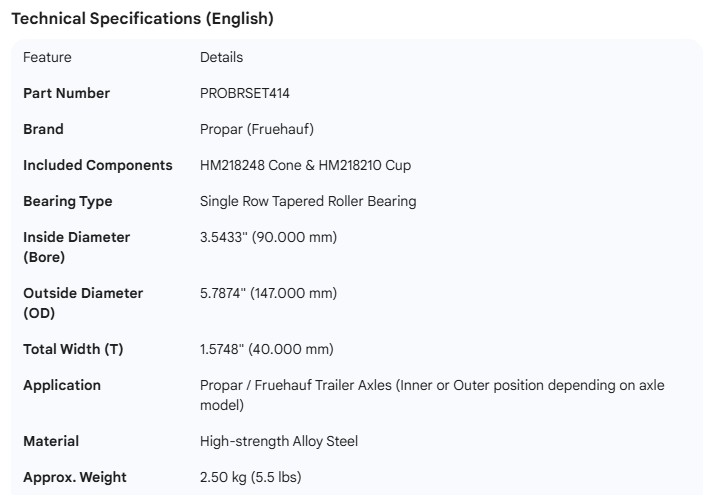Select the Brand row label
Viewport: 714px width, 497px height.
[x=43, y=129]
